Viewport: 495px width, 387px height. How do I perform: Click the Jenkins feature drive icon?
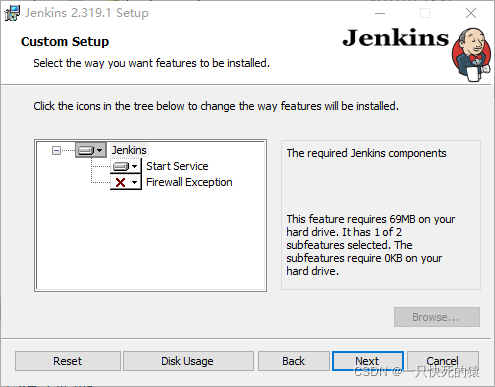click(86, 150)
